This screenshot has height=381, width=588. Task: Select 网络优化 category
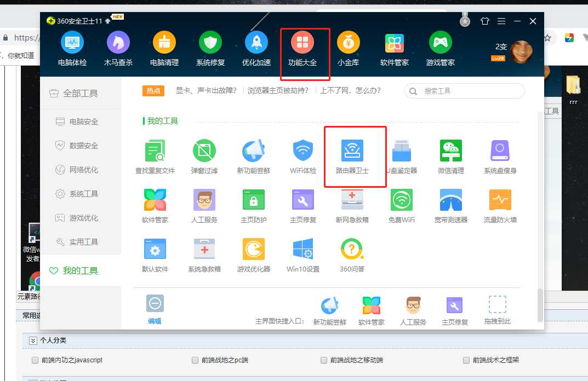click(x=81, y=170)
